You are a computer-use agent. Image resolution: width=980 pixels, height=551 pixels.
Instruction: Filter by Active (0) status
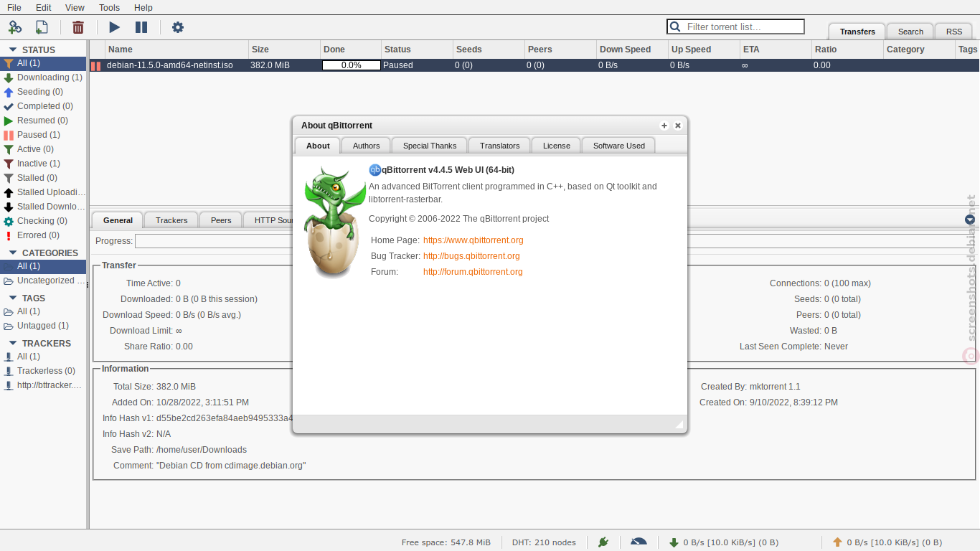(x=43, y=149)
